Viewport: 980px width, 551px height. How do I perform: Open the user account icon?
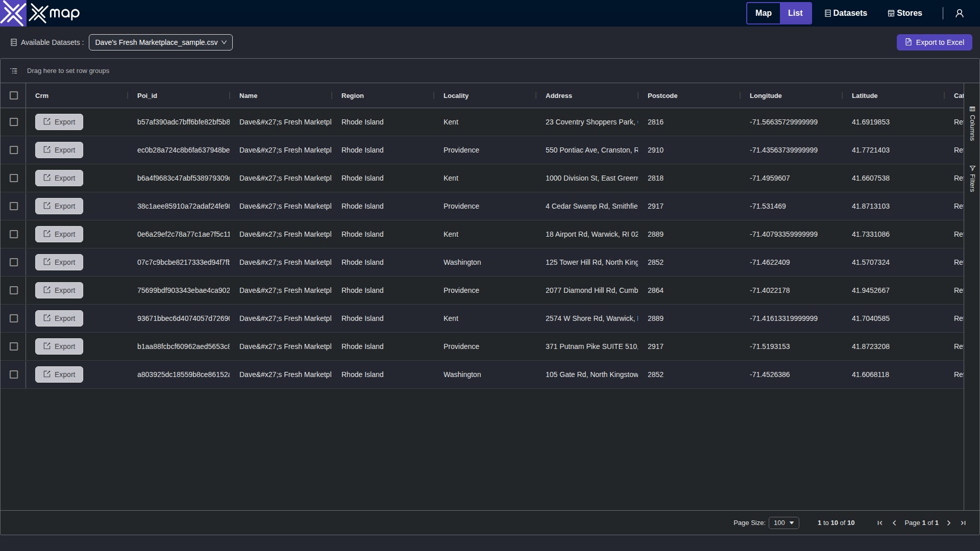960,13
